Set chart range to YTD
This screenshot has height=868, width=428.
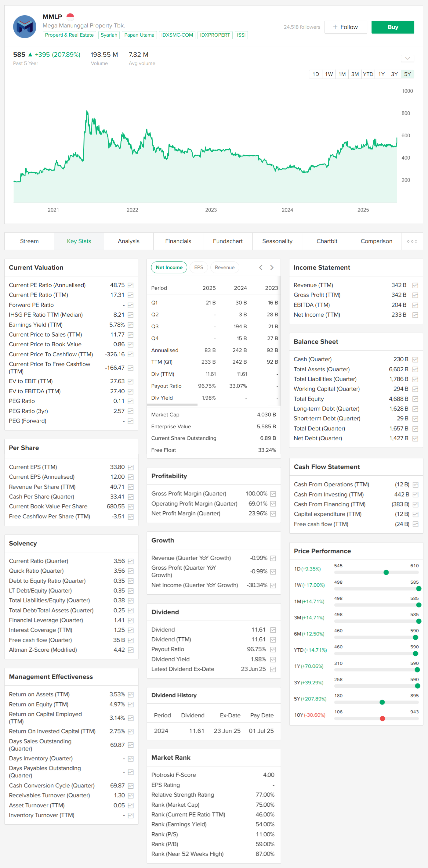click(x=368, y=74)
